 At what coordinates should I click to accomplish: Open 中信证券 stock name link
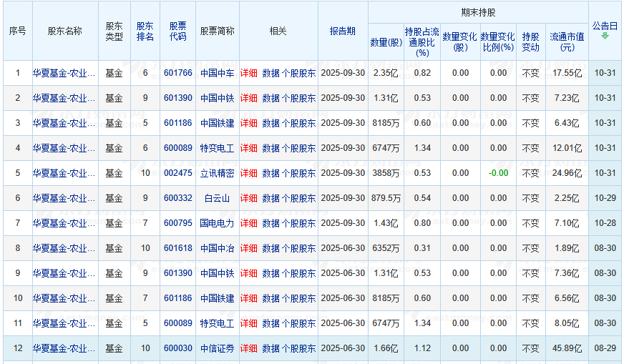tap(217, 349)
